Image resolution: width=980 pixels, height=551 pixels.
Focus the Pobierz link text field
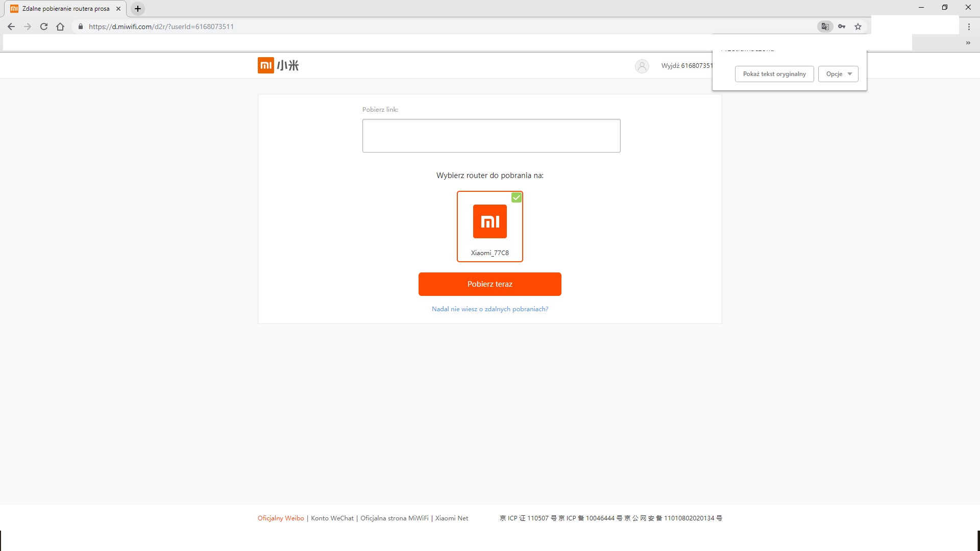491,136
